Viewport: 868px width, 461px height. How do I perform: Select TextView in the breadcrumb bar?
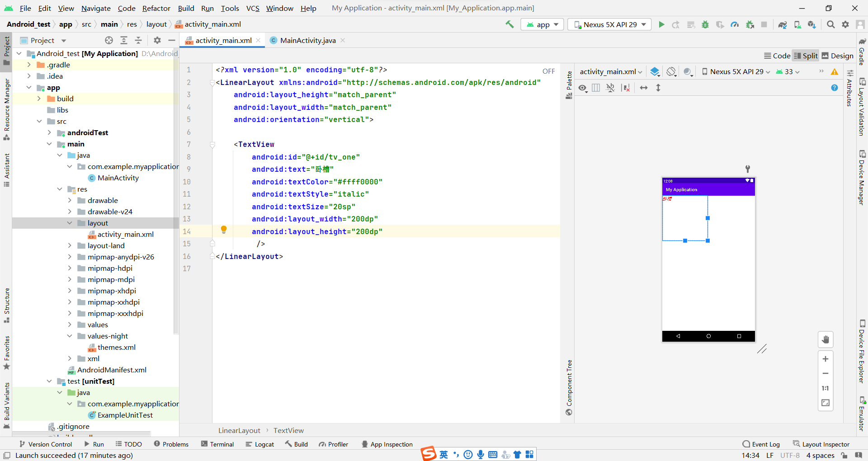(x=288, y=430)
